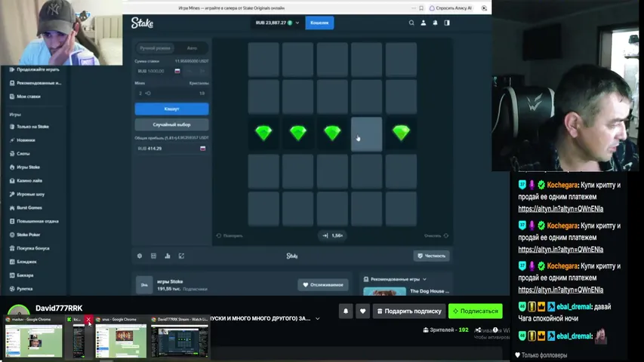Screen dimensions: 644x362
Task: Open fullscreen icon below the Mines board
Action: coord(181,256)
